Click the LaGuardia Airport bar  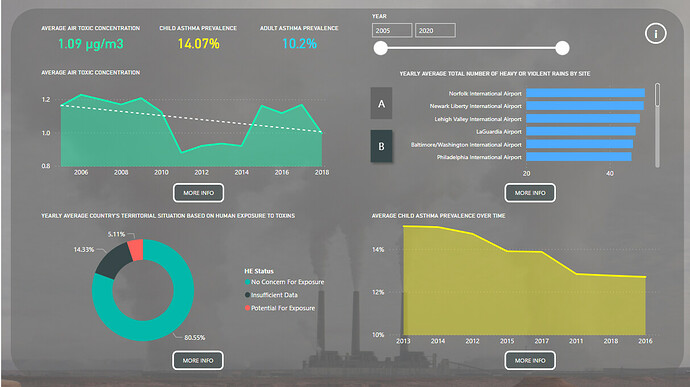pos(581,131)
